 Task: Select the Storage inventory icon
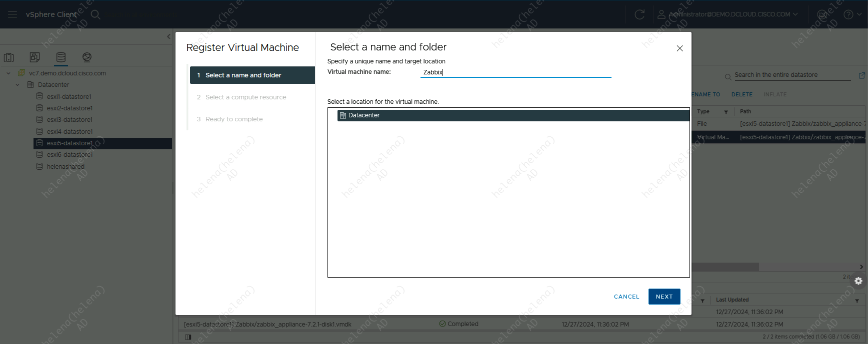pos(61,57)
